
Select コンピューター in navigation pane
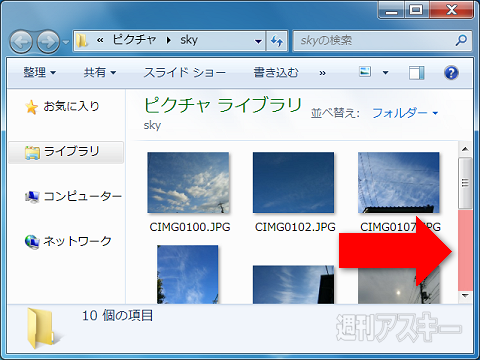pos(83,196)
